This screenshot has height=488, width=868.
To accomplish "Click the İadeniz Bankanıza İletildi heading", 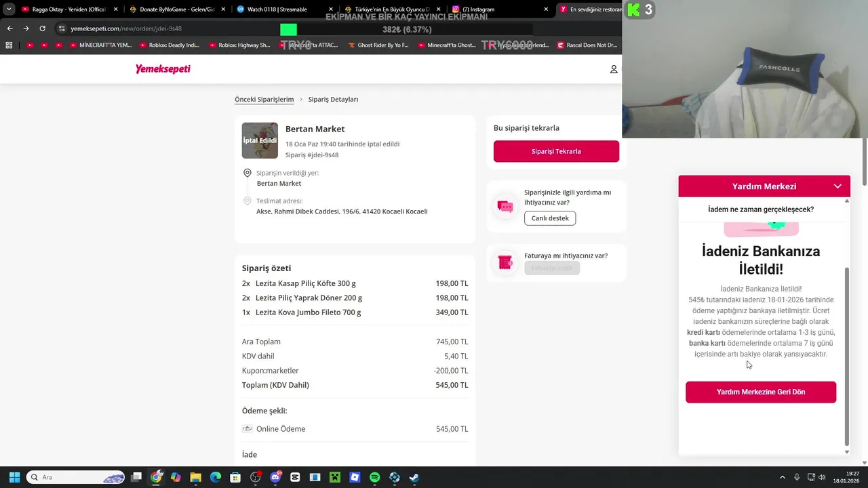I will [761, 260].
